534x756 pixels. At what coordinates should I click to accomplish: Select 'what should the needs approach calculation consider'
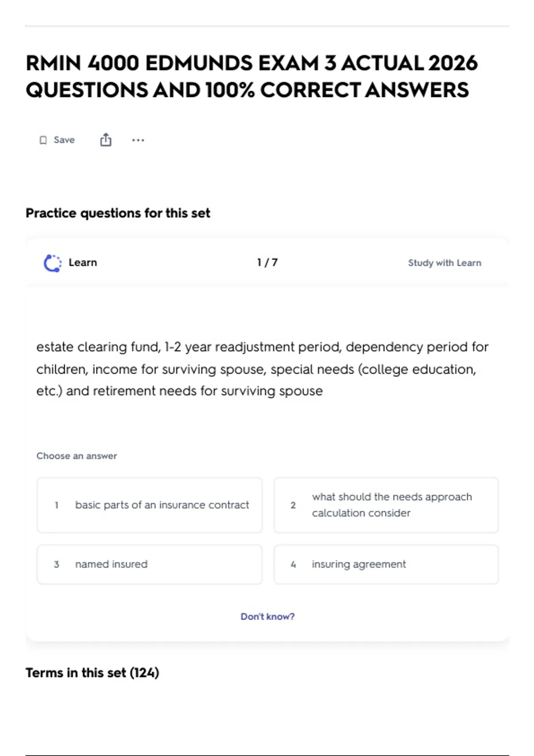click(x=386, y=505)
